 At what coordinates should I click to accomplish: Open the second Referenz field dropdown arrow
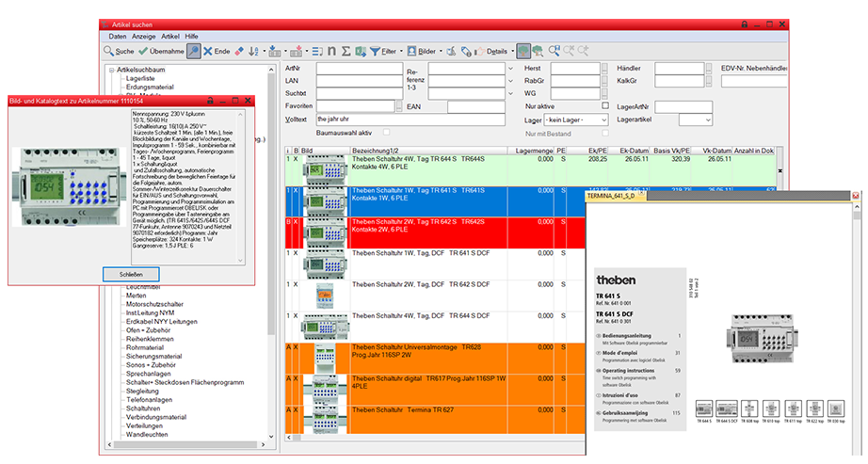(x=510, y=81)
